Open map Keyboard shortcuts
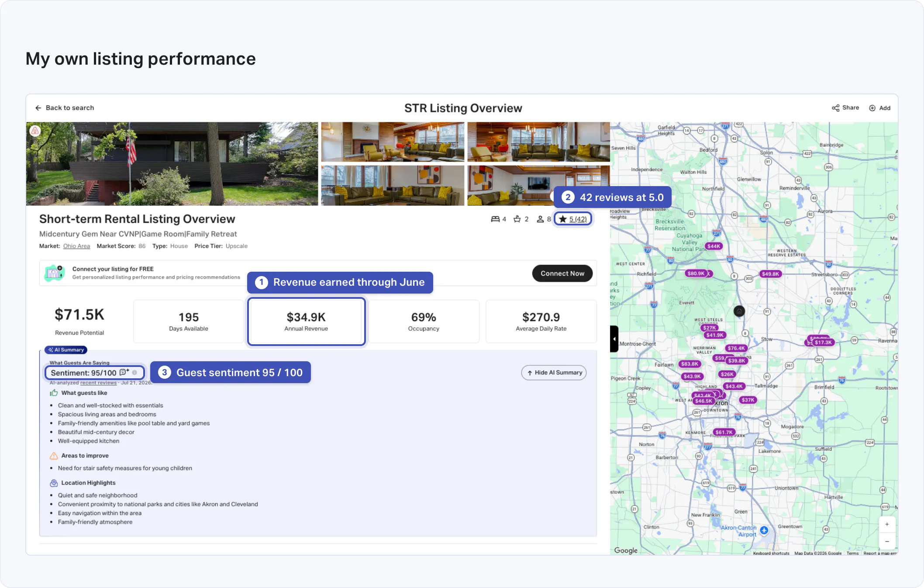924x588 pixels. coord(771,553)
